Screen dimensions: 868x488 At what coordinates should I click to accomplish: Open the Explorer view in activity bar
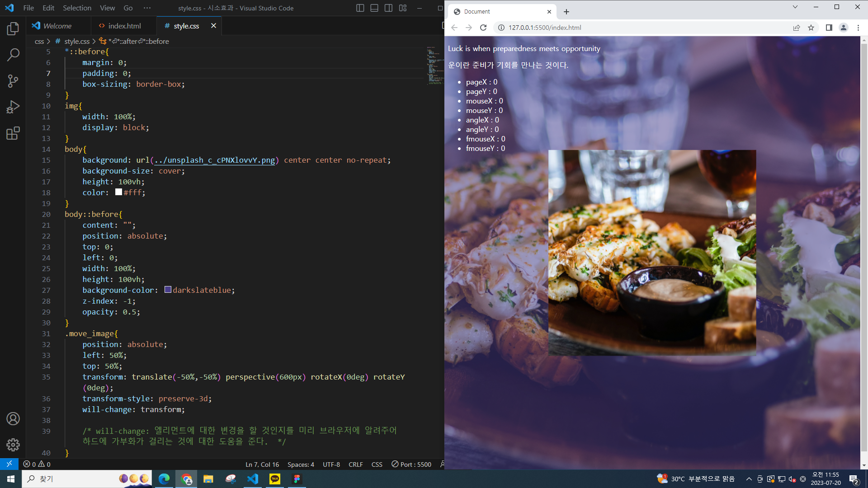pyautogui.click(x=13, y=29)
